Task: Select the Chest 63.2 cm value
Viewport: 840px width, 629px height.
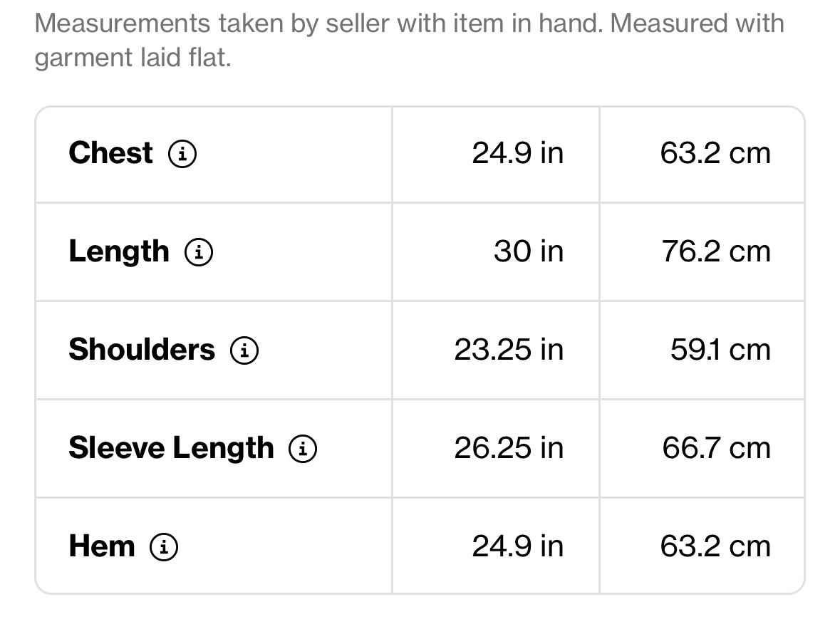Action: 715,153
